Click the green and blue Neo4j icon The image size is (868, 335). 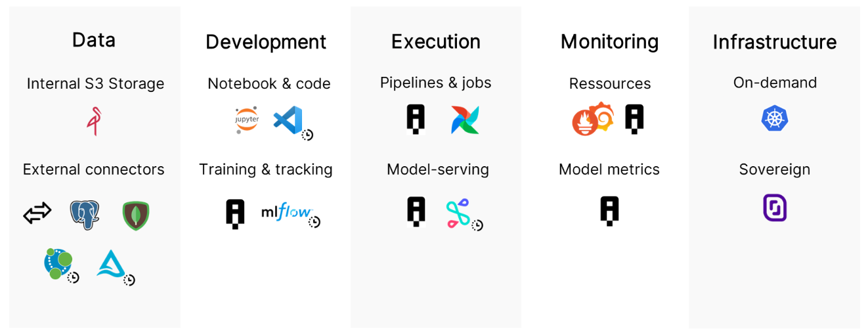coord(58,263)
